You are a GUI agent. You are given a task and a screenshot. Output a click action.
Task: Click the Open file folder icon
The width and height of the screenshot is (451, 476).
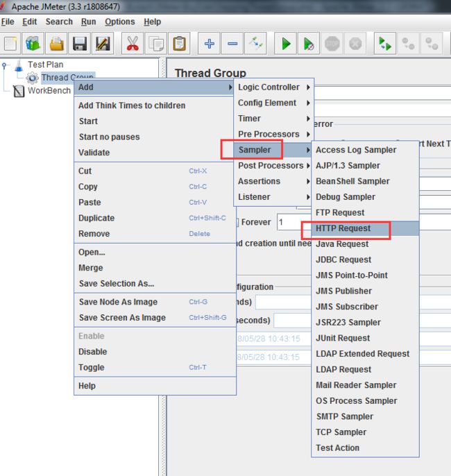[56, 44]
